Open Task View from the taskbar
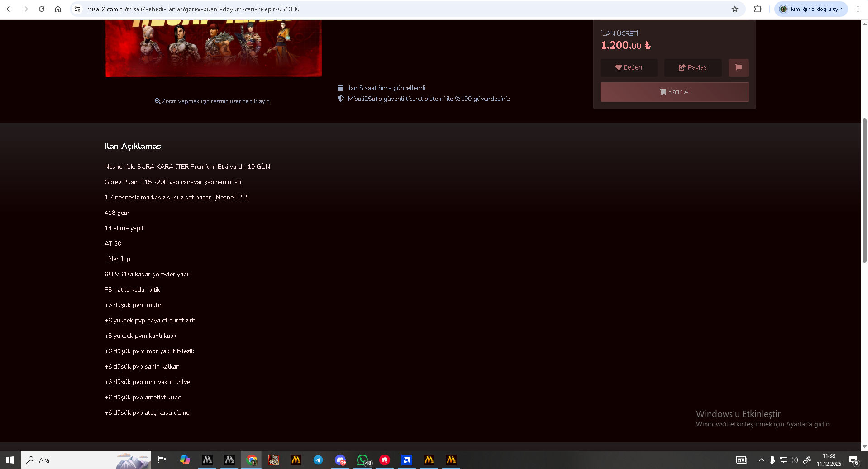 tap(162, 460)
